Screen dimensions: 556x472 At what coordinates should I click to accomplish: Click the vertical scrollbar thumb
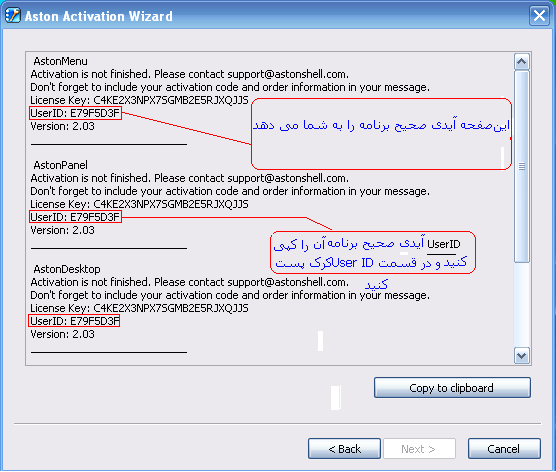[x=521, y=166]
